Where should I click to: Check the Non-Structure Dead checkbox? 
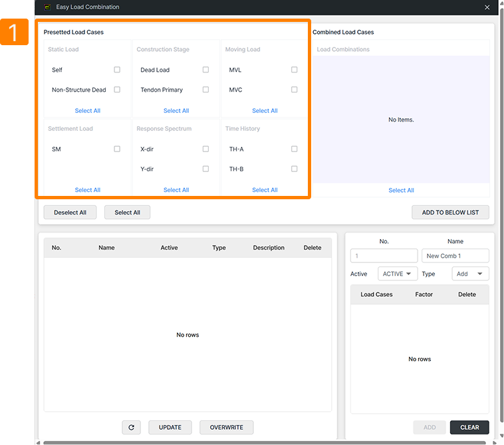coord(117,90)
